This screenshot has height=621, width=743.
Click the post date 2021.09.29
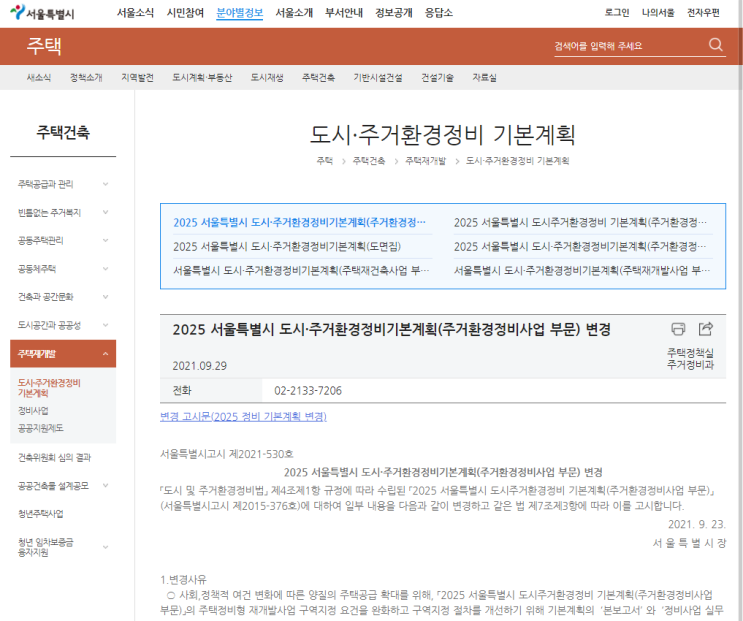coord(199,366)
